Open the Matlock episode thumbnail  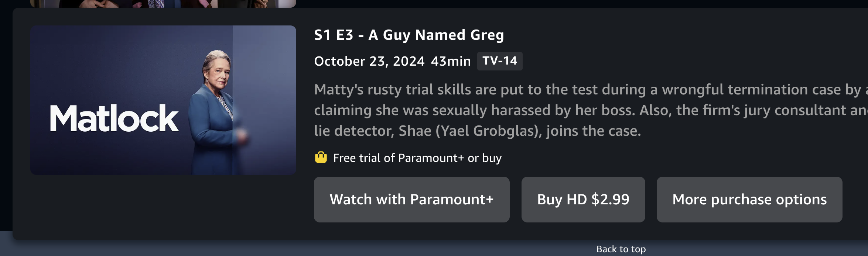tap(163, 100)
